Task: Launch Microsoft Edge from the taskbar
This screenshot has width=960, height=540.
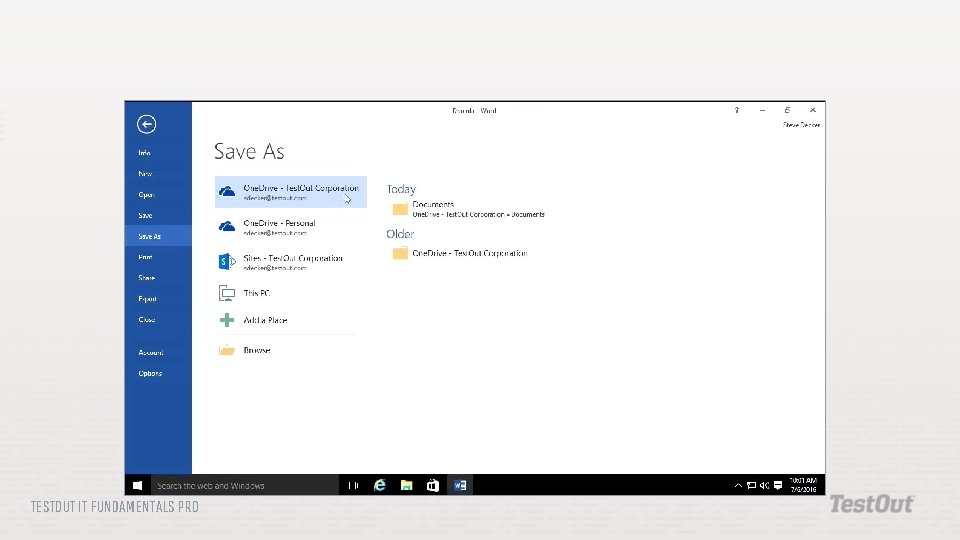Action: [x=380, y=486]
